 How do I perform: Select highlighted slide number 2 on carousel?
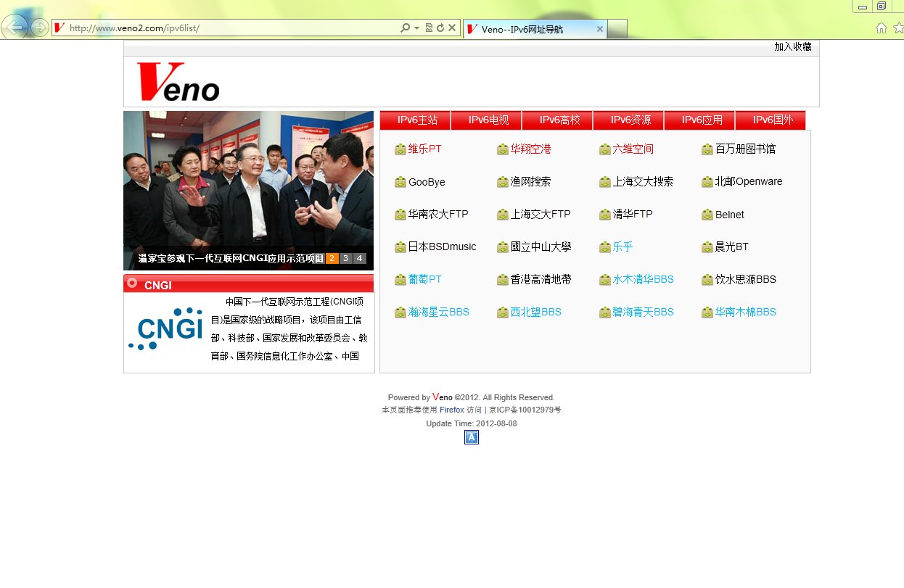pos(332,258)
